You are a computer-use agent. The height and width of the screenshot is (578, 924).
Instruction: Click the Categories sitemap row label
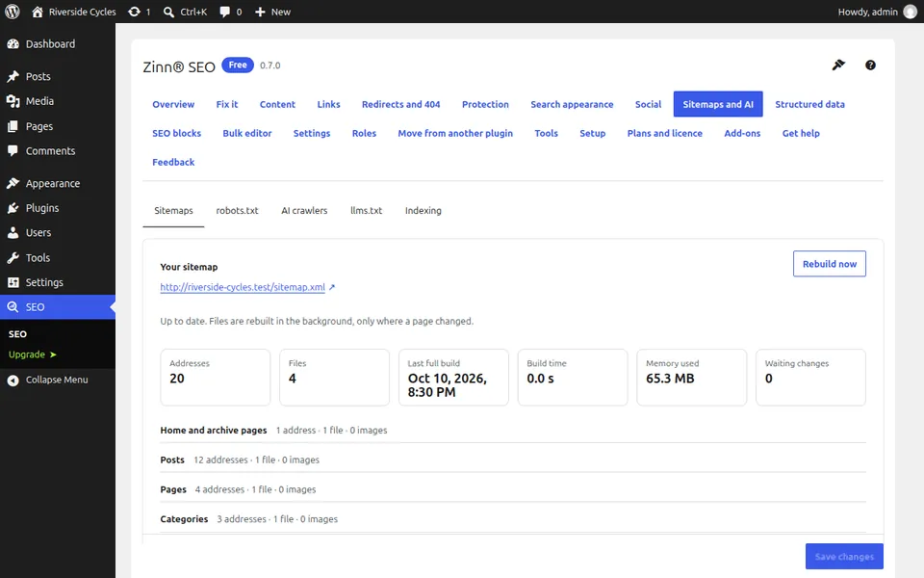184,519
